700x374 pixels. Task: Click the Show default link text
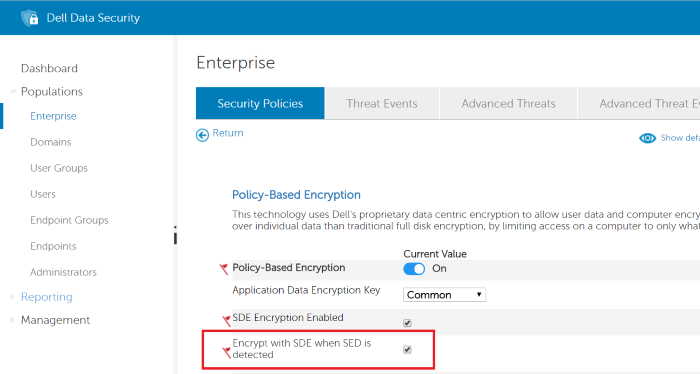tap(680, 137)
